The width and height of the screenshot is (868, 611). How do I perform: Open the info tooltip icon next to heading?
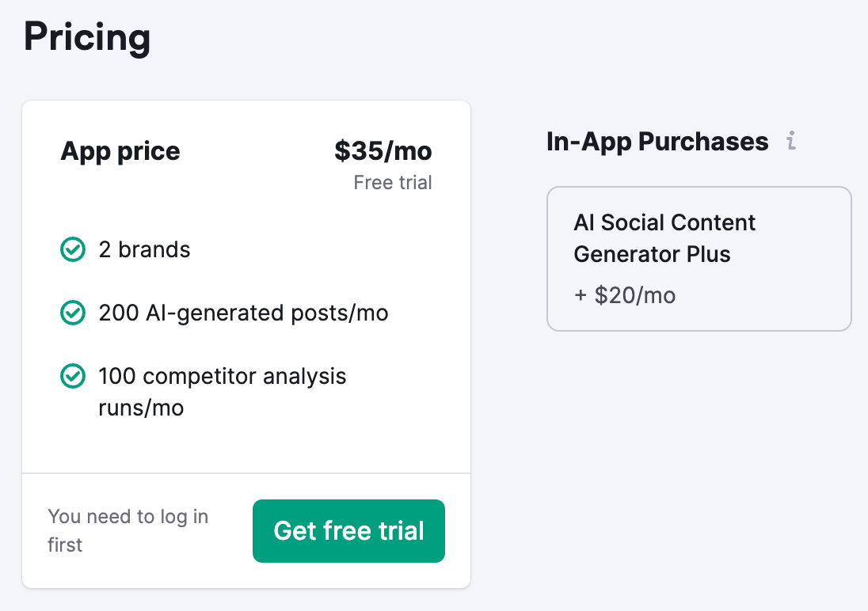pyautogui.click(x=790, y=141)
